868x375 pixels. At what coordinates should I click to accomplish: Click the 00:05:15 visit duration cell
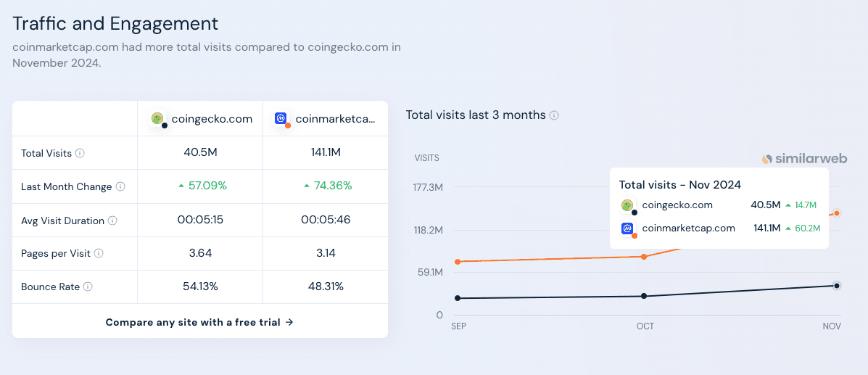click(200, 220)
